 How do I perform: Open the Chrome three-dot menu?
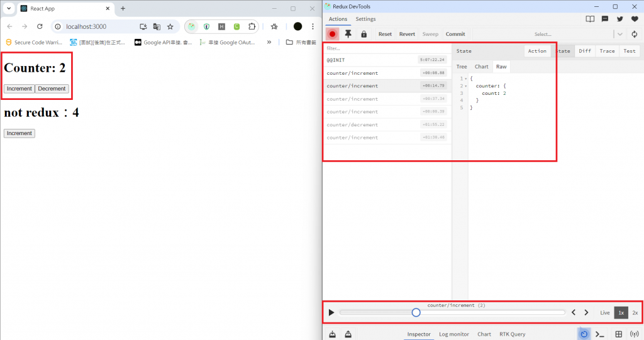click(313, 26)
